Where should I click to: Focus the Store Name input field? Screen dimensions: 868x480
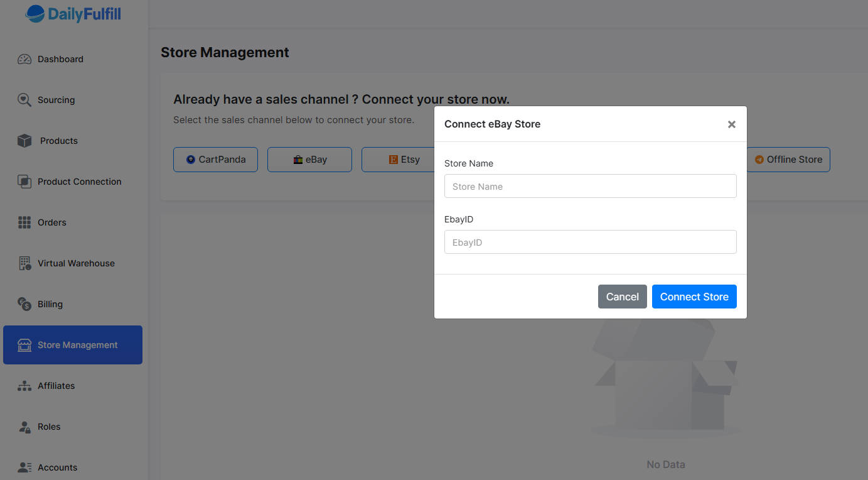590,186
